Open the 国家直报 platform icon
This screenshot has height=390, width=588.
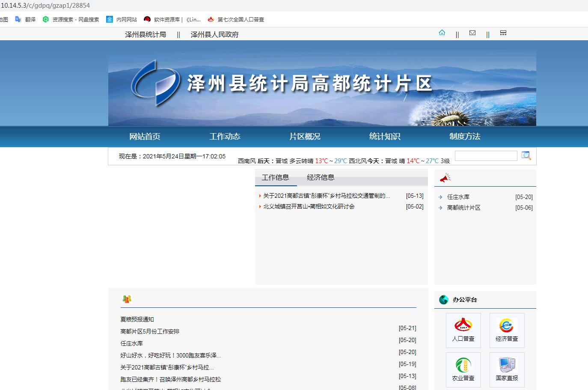[x=507, y=370]
